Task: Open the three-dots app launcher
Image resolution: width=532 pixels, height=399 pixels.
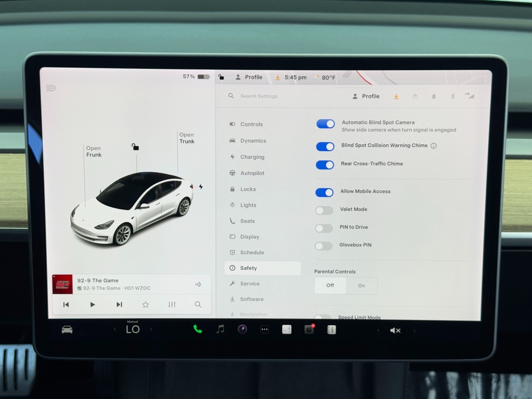Action: tap(264, 330)
